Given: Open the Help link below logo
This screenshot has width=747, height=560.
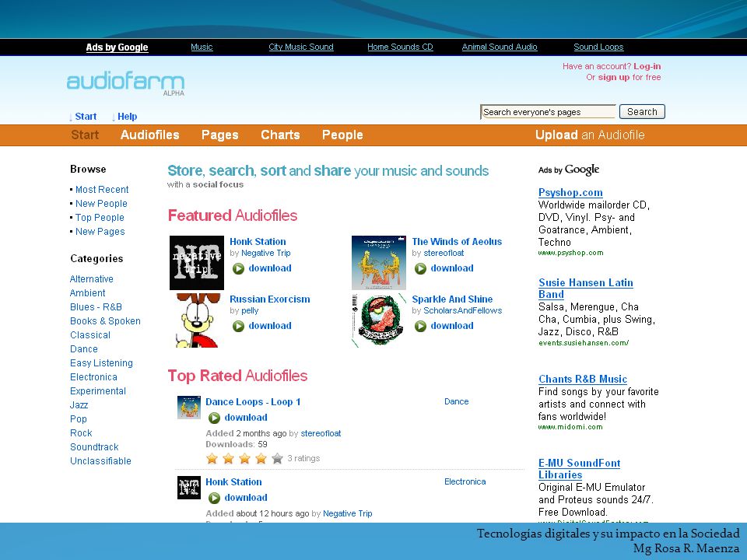Looking at the screenshot, I should (x=127, y=117).
